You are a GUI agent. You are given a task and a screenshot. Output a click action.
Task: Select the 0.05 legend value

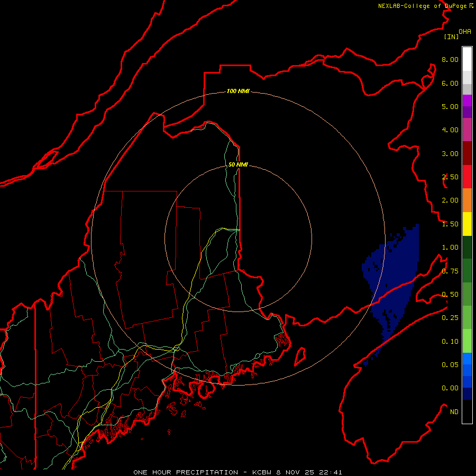pos(450,365)
